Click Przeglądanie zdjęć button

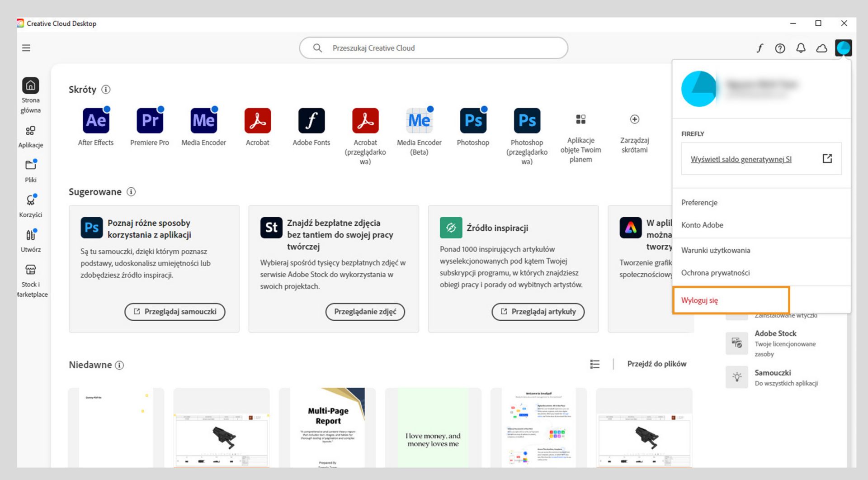[365, 312]
